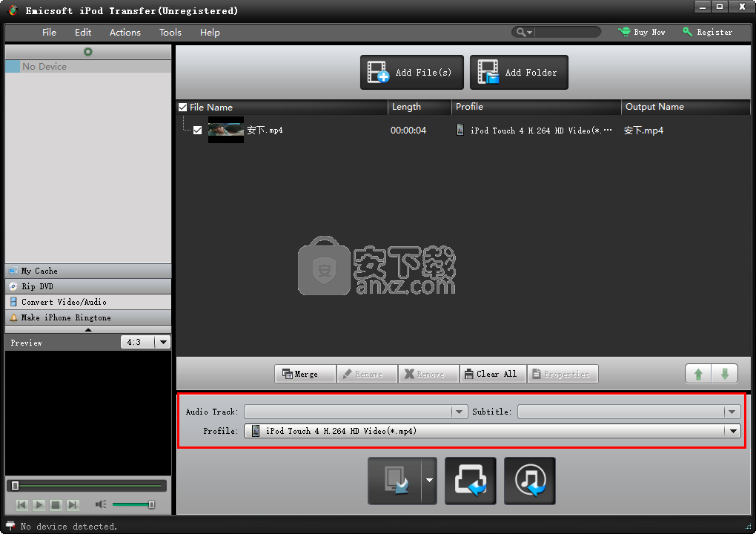
Task: Open the export button dropdown arrow
Action: [x=429, y=481]
